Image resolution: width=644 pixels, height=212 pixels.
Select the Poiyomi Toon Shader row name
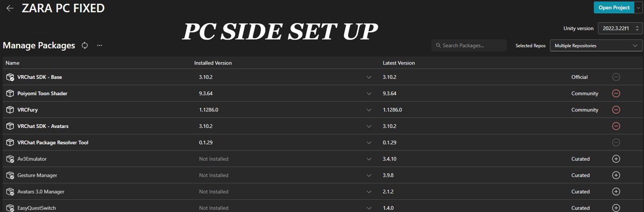pyautogui.click(x=42, y=93)
